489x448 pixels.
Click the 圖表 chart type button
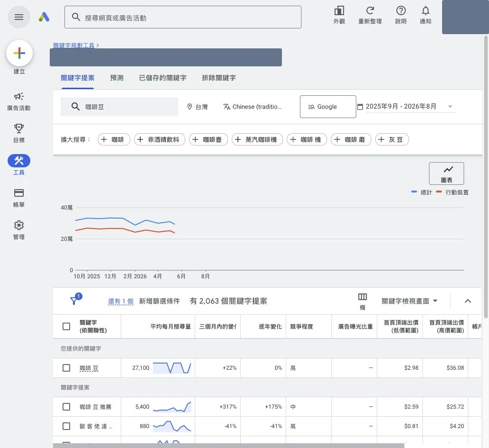446,174
